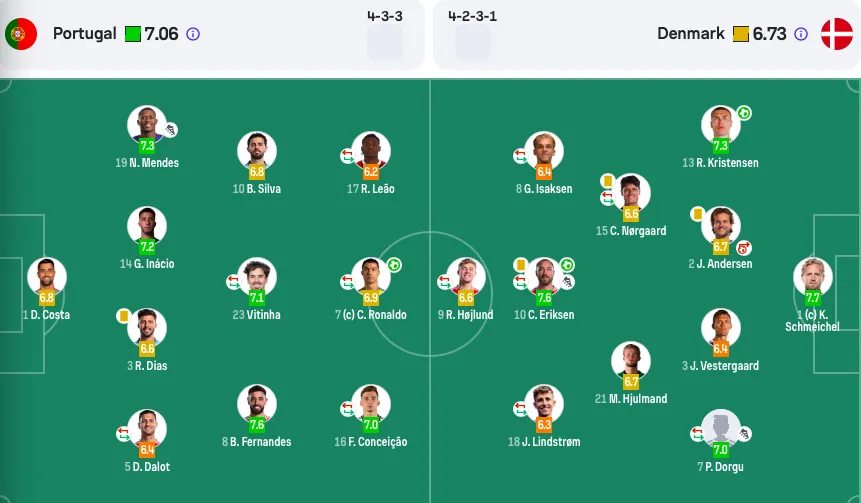Click yellow card icon beside R. Dias

124,316
